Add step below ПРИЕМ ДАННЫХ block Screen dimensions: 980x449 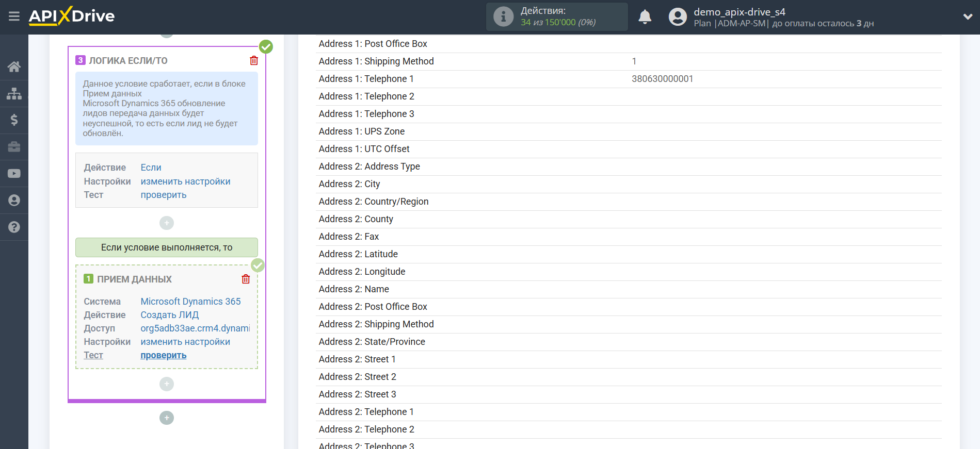(x=167, y=384)
